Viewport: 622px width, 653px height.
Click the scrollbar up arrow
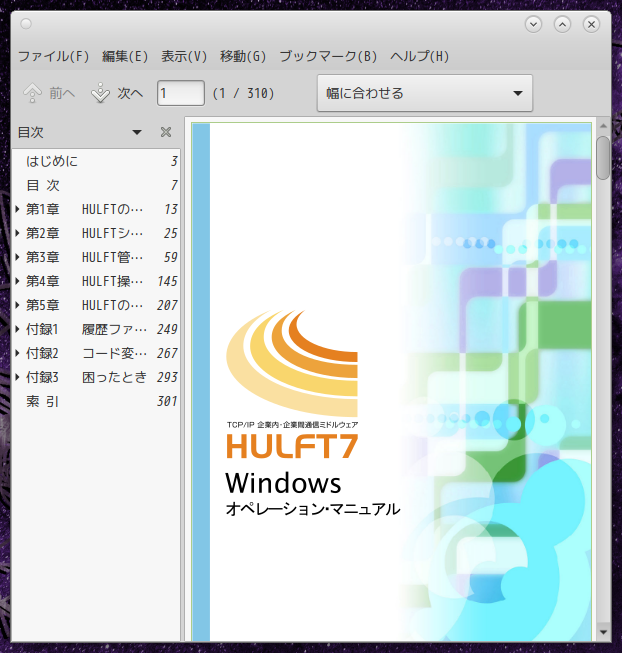pos(603,126)
